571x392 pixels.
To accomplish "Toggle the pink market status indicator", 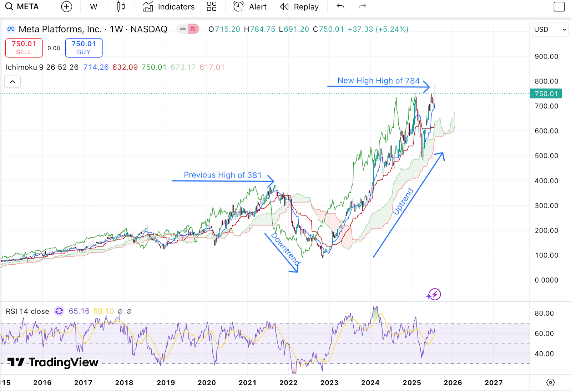I will (193, 29).
